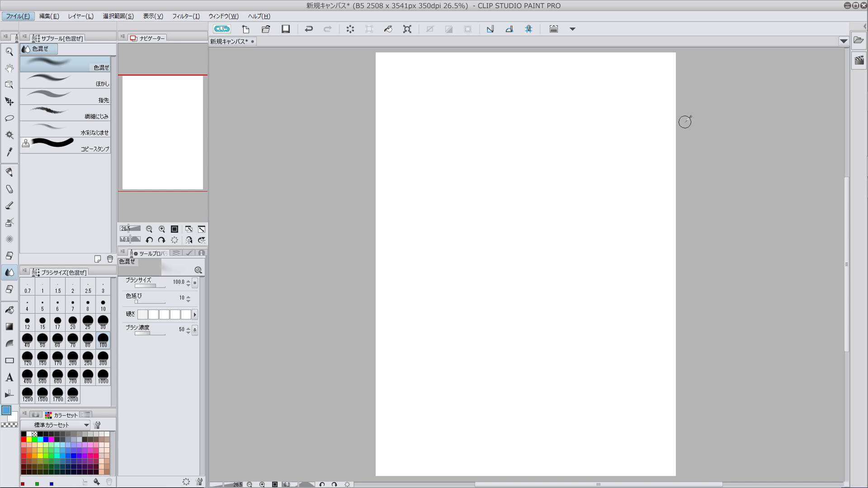
Task: Choose brush size preset 300
Action: tap(103, 358)
